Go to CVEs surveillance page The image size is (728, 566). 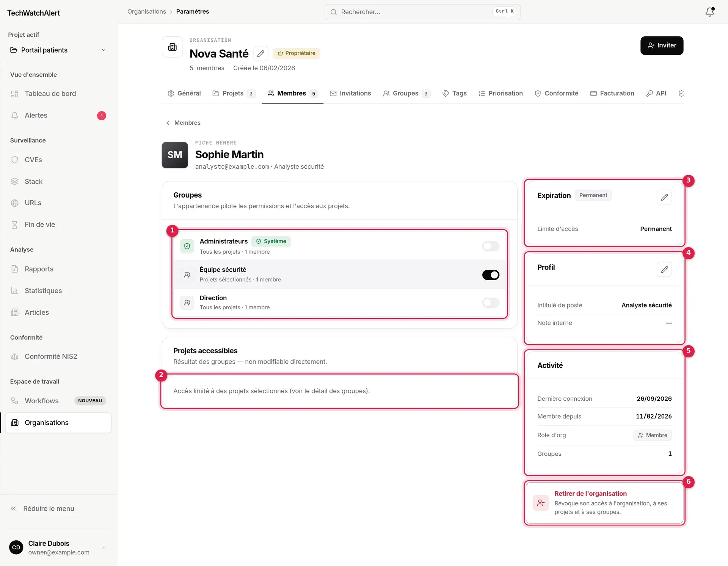pyautogui.click(x=58, y=160)
